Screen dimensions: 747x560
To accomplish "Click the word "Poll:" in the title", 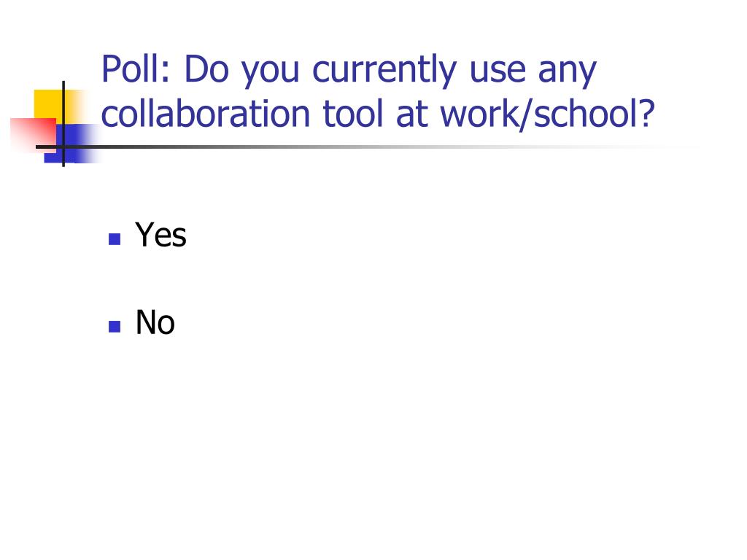I will pos(136,69).
